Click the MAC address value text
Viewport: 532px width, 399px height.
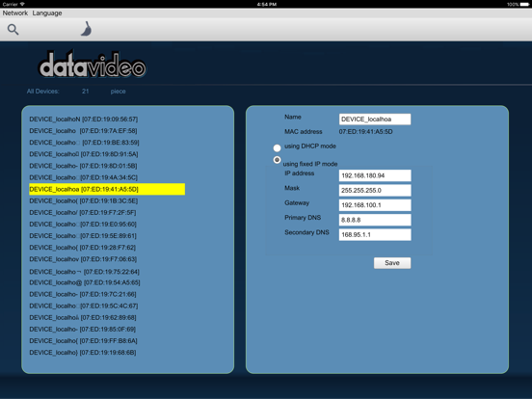click(366, 132)
